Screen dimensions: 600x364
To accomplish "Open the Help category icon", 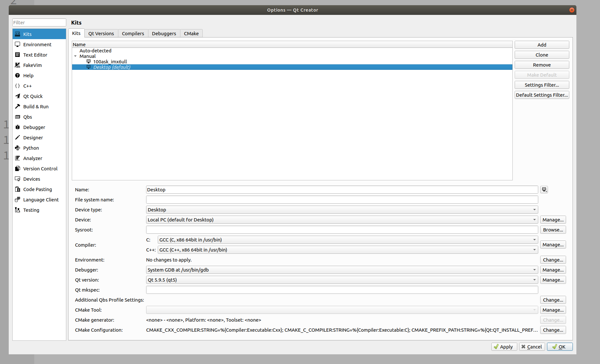I will pos(18,75).
